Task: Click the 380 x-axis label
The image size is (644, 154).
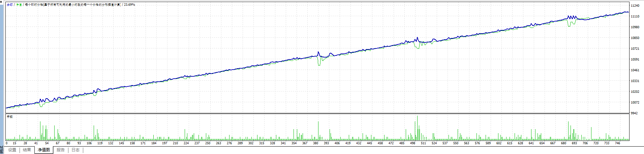Action: coord(315,143)
